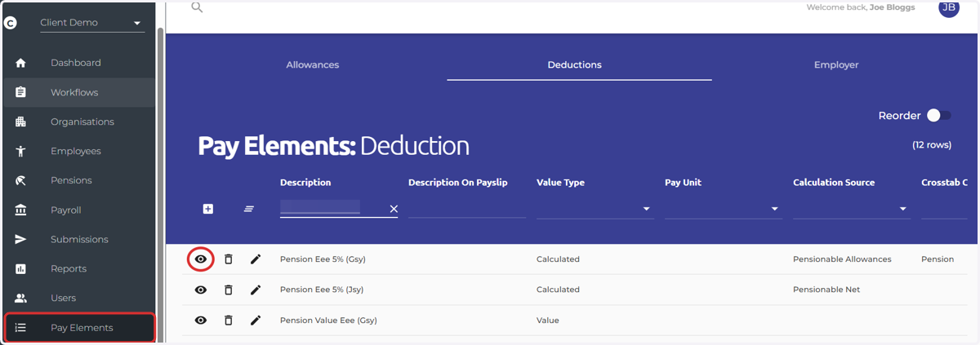Image resolution: width=980 pixels, height=345 pixels.
Task: Open the Value Type filter dropdown
Action: point(595,209)
